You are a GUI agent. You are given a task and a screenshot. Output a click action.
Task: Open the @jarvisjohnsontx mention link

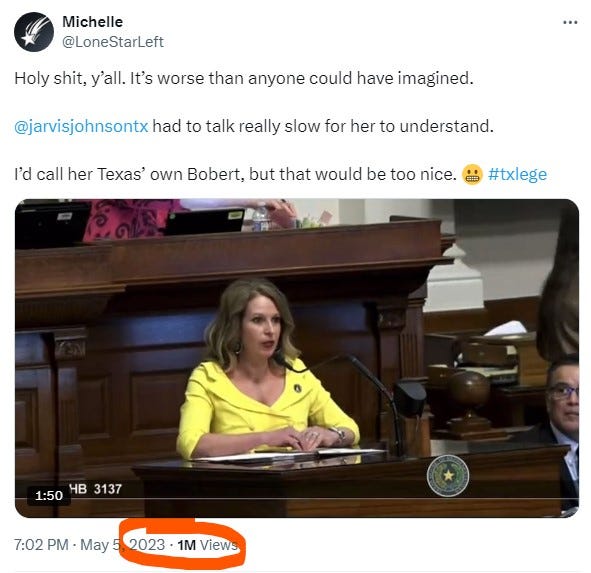coord(81,126)
